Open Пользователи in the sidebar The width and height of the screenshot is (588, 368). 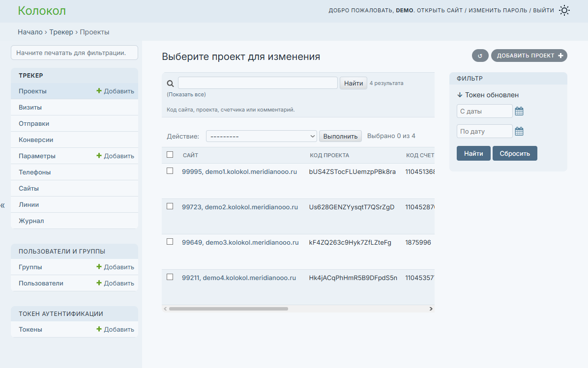coord(41,283)
